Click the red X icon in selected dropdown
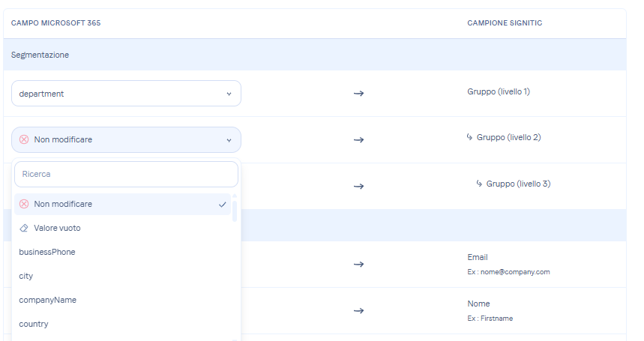 click(x=24, y=139)
